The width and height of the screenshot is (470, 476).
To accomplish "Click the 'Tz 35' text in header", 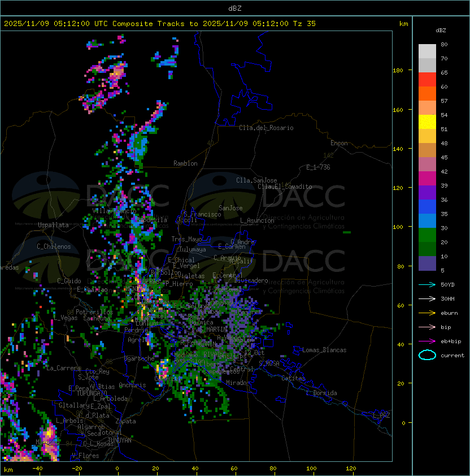I will point(304,24).
